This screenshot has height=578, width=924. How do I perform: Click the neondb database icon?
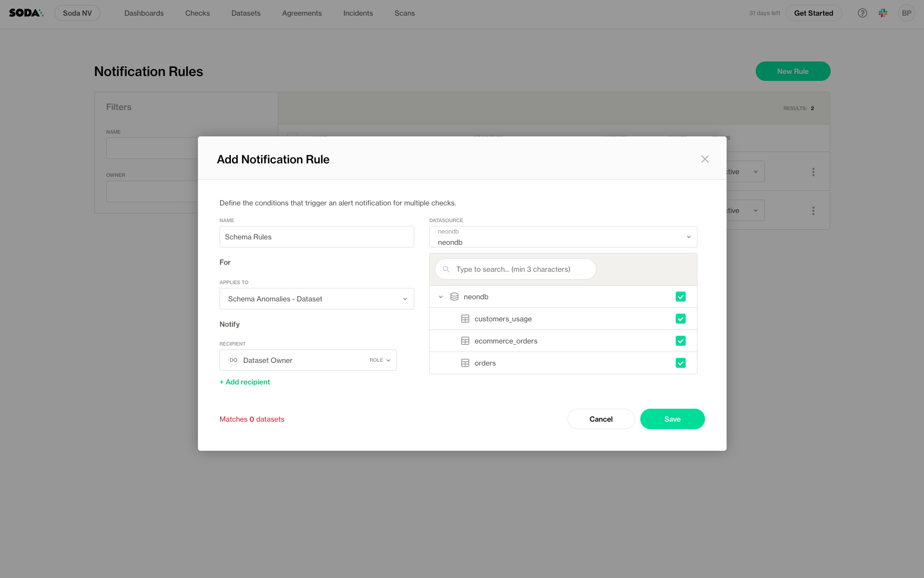pyautogui.click(x=454, y=297)
